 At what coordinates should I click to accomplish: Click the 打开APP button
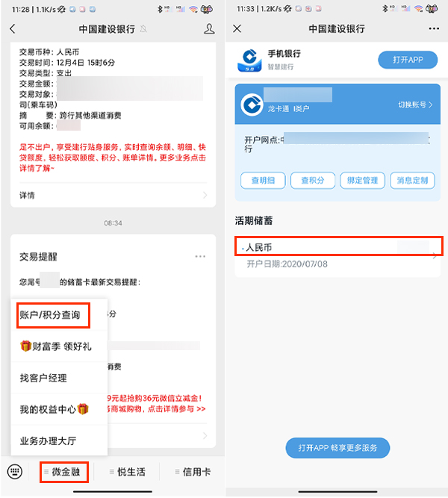pos(408,60)
